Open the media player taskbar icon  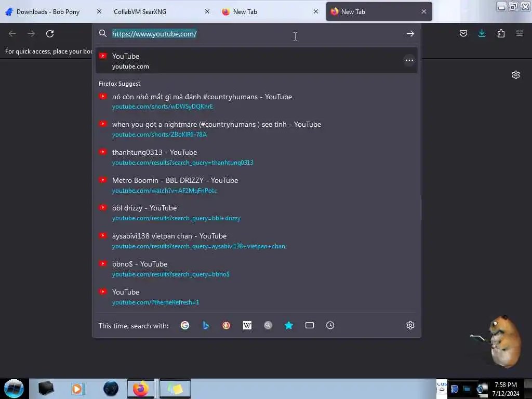(77, 389)
